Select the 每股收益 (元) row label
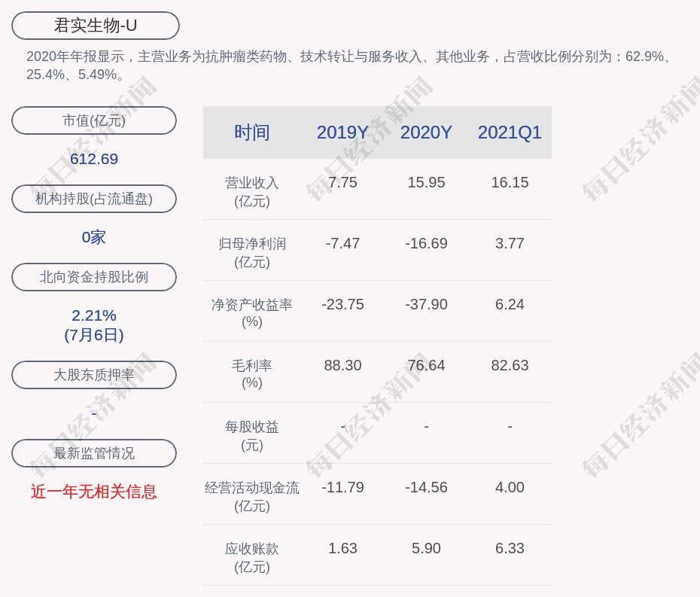This screenshot has width=700, height=597. coord(252,436)
